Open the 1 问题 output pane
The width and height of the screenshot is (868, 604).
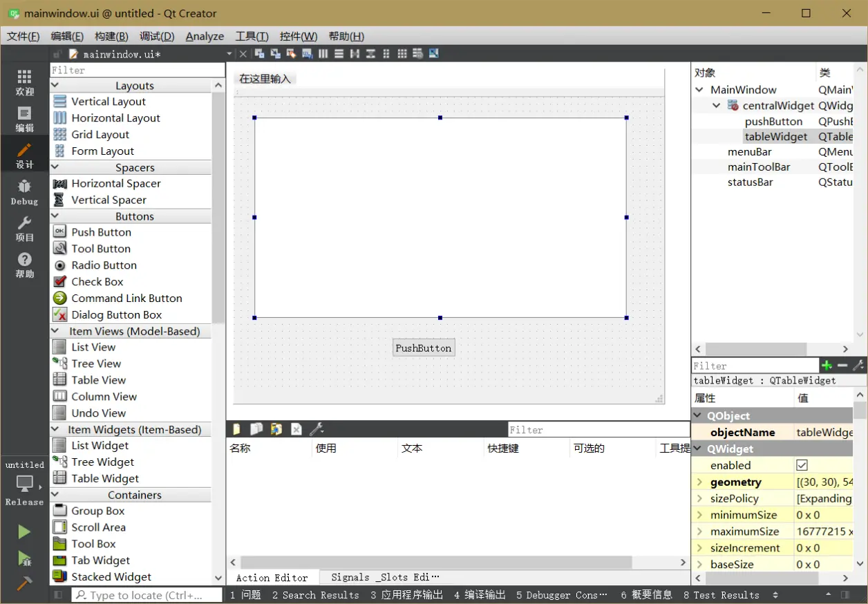pyautogui.click(x=245, y=594)
